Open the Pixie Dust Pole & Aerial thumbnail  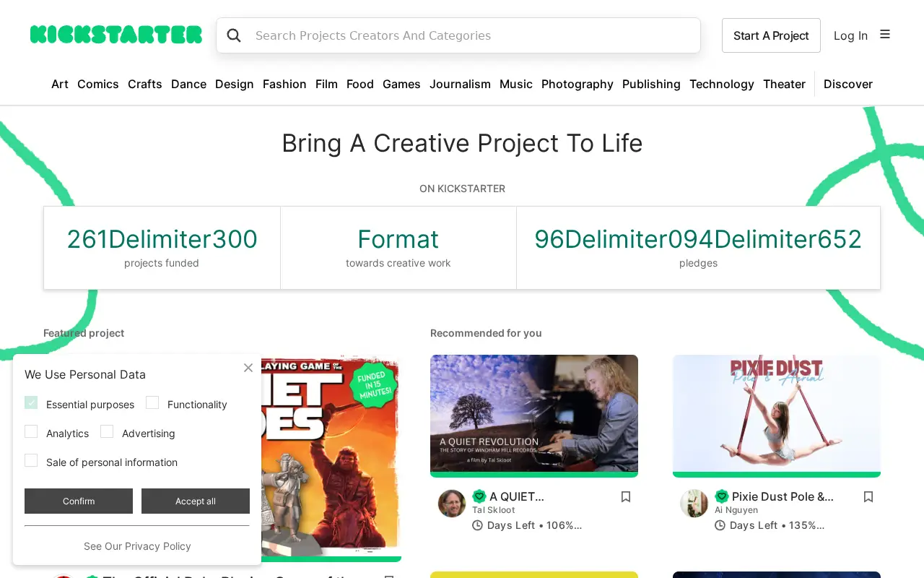pyautogui.click(x=777, y=414)
